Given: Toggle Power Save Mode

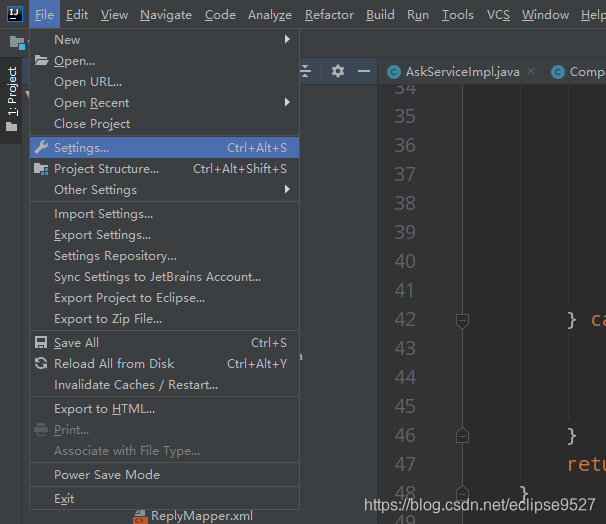Looking at the screenshot, I should (164, 475).
